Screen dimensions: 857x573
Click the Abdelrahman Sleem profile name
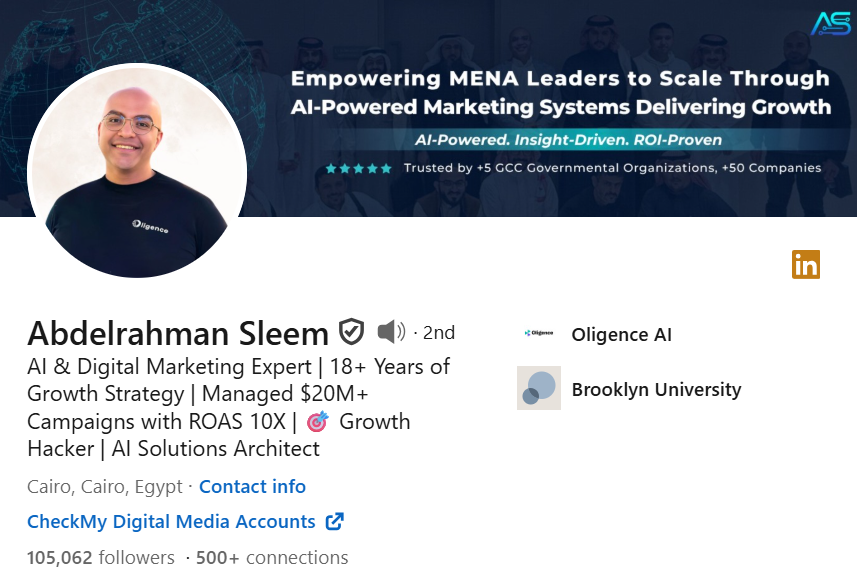point(178,332)
